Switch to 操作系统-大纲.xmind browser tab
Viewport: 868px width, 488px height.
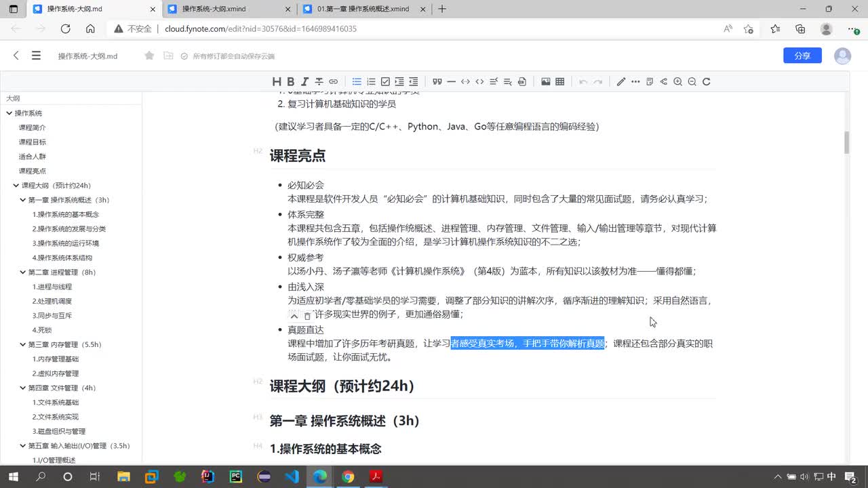pos(229,9)
